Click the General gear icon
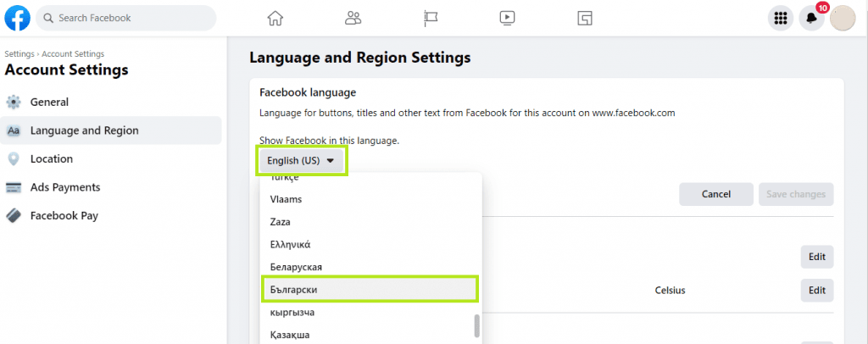 coord(14,103)
